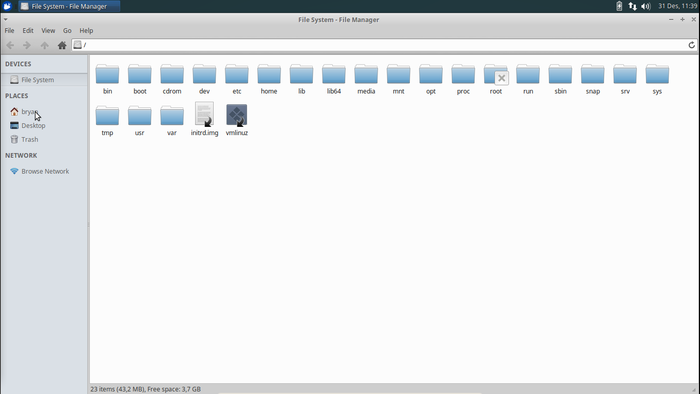Select the initrd.img file icon

click(x=204, y=114)
